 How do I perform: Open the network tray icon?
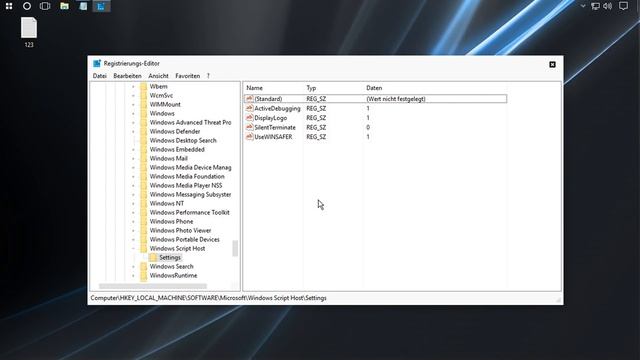click(596, 6)
